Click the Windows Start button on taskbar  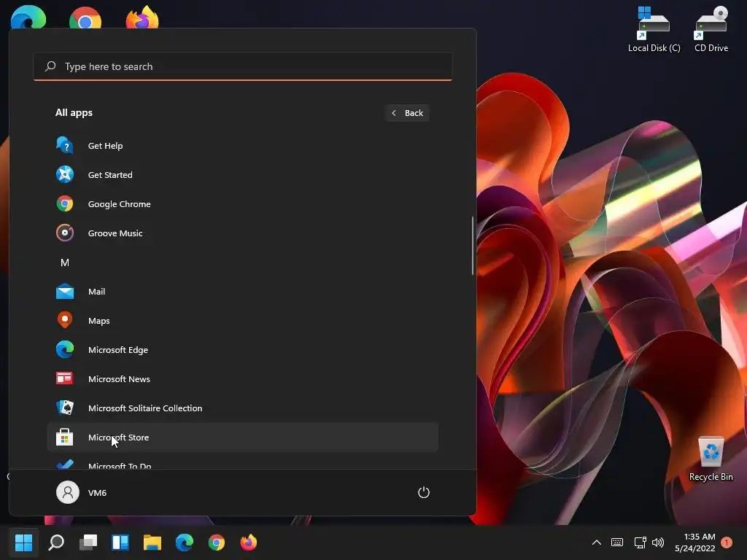[23, 542]
